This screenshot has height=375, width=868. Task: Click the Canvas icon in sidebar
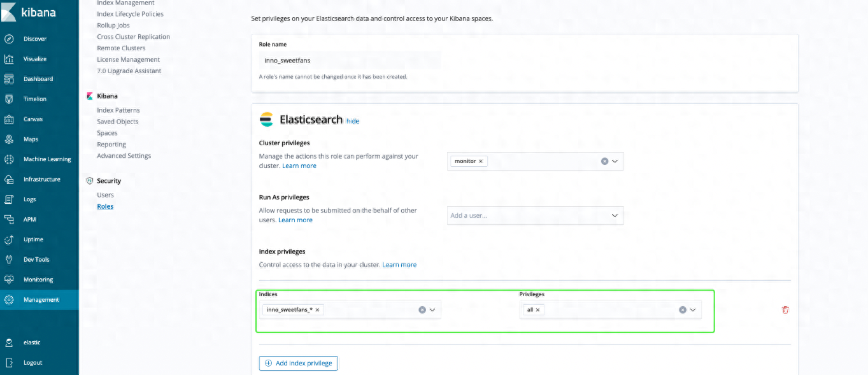click(9, 119)
